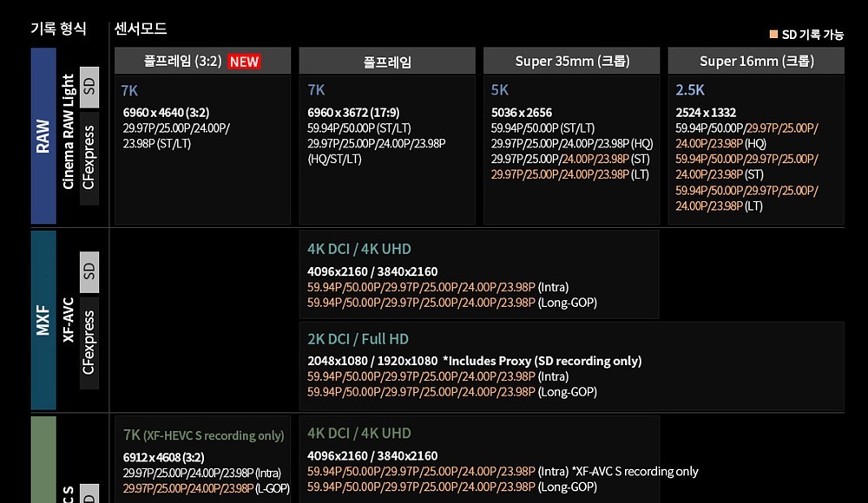Open the Super 16mm (크롭) column header

756,62
